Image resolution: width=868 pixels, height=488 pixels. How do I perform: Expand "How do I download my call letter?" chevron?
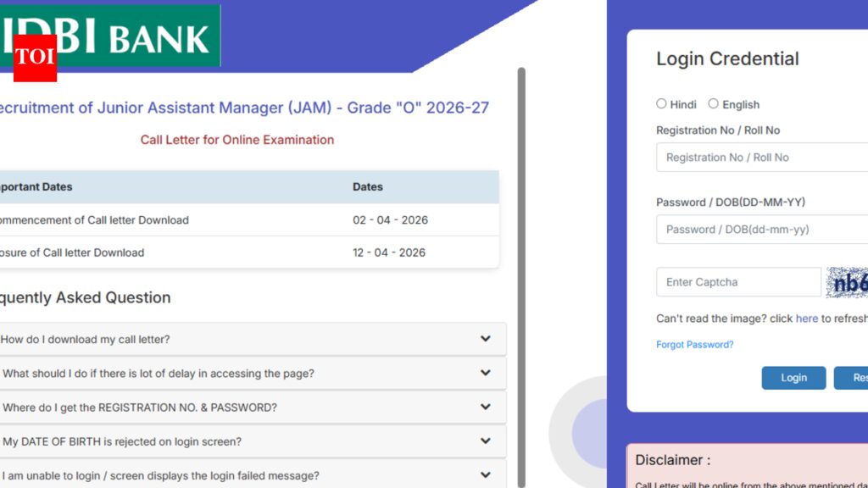(x=485, y=339)
